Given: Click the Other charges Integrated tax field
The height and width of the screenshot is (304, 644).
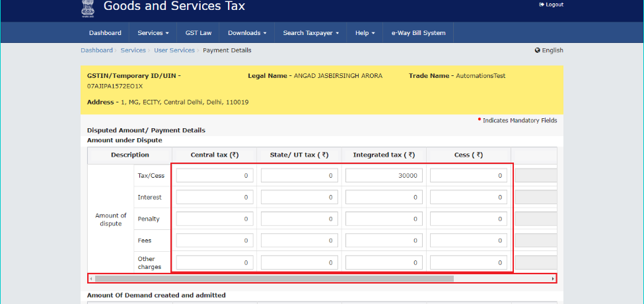Looking at the screenshot, I should point(384,262).
